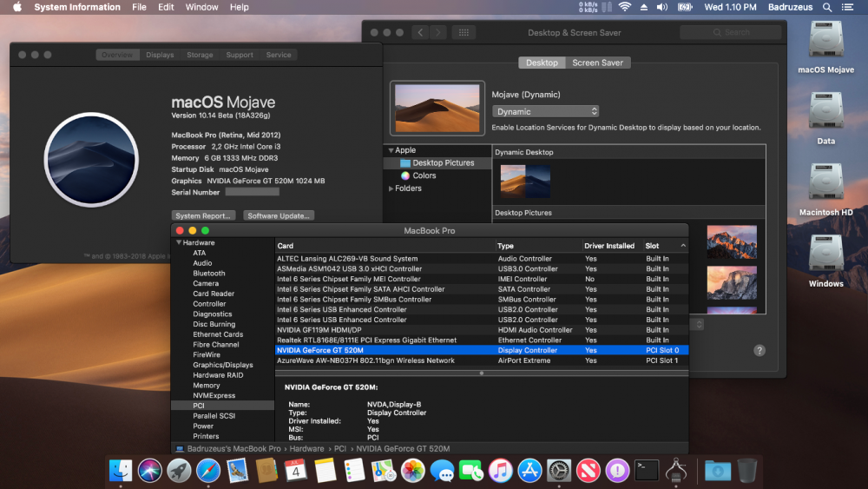Open Reminders icon in Dock
Screen dimensions: 868x489
coord(354,471)
